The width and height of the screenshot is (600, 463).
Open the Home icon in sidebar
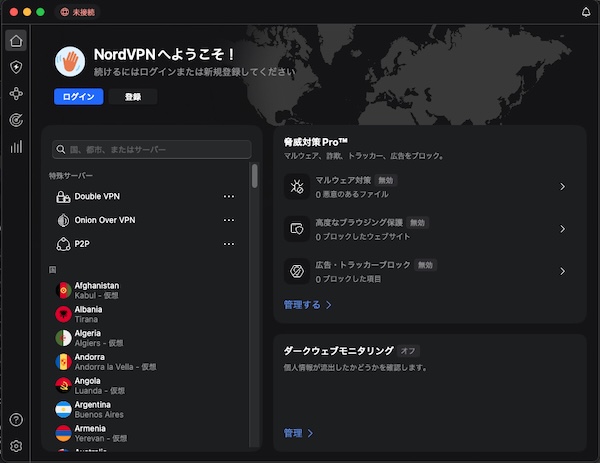16,41
